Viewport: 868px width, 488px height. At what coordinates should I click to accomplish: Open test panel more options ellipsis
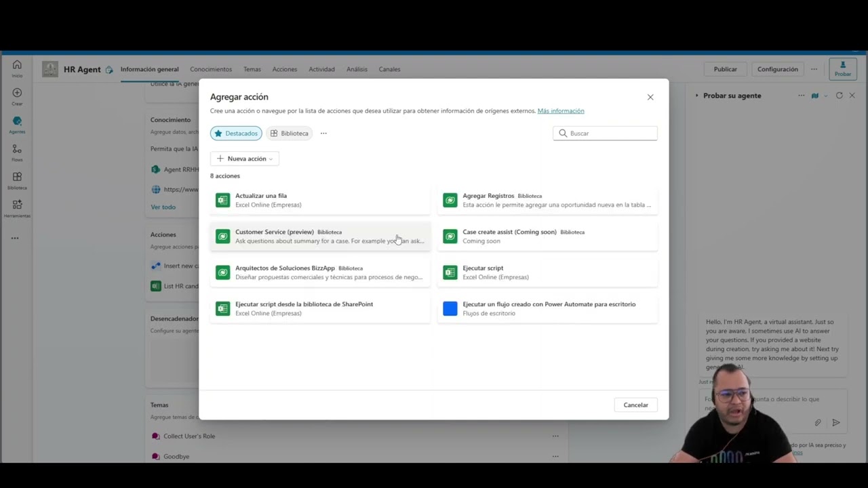802,96
